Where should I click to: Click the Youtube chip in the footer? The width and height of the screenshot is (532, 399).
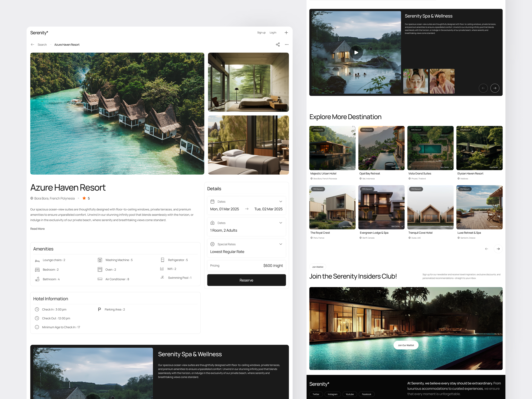pyautogui.click(x=350, y=394)
